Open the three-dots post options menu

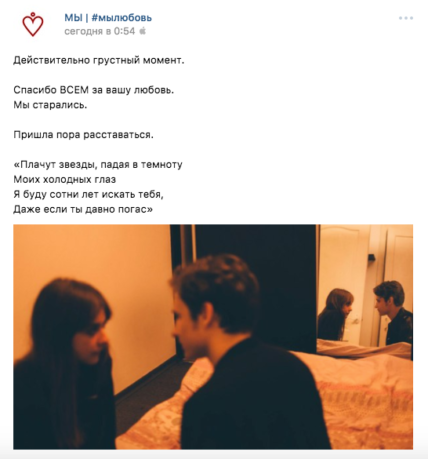click(x=406, y=18)
